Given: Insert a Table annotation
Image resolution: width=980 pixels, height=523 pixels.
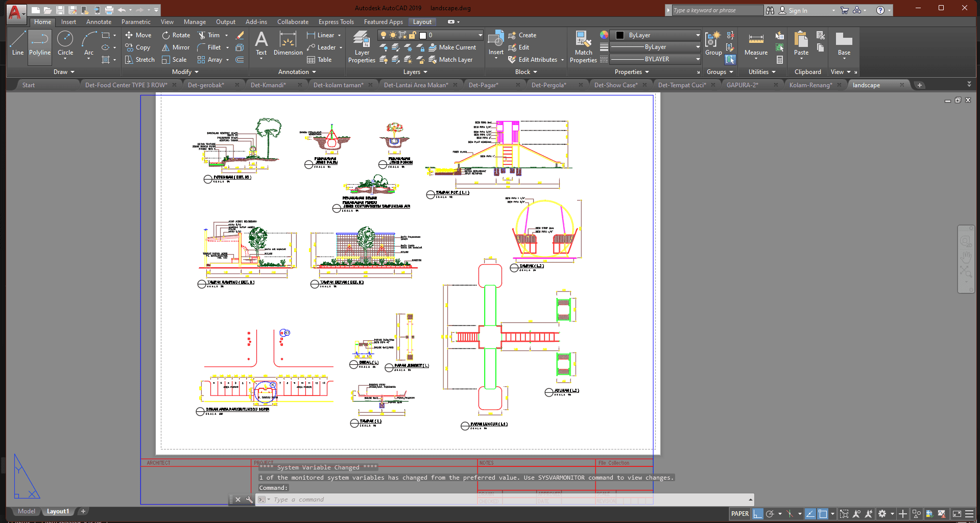Looking at the screenshot, I should point(320,60).
